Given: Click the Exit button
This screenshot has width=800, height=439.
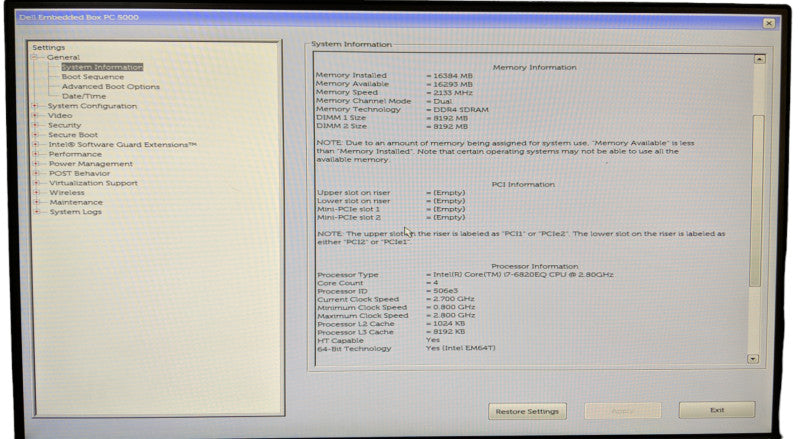Looking at the screenshot, I should pyautogui.click(x=717, y=410).
